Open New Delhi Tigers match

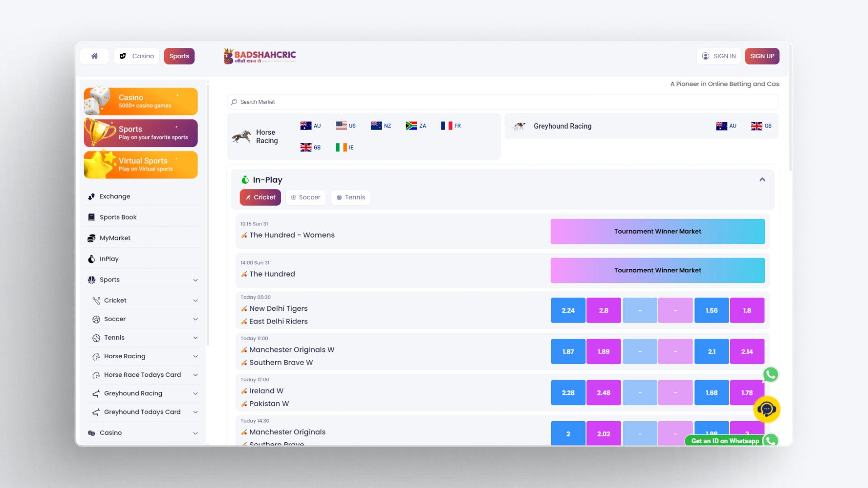tap(278, 309)
